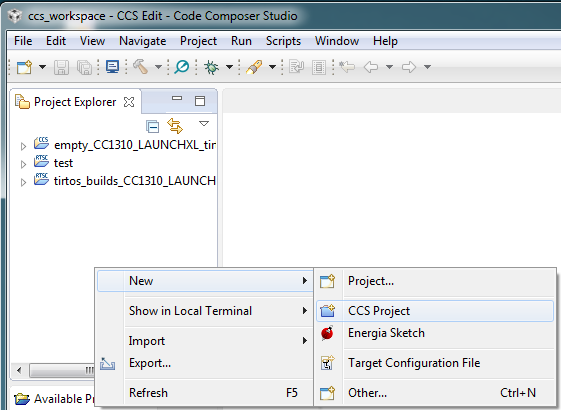Minimize the Project Explorer panel
565x416 pixels.
(177, 98)
